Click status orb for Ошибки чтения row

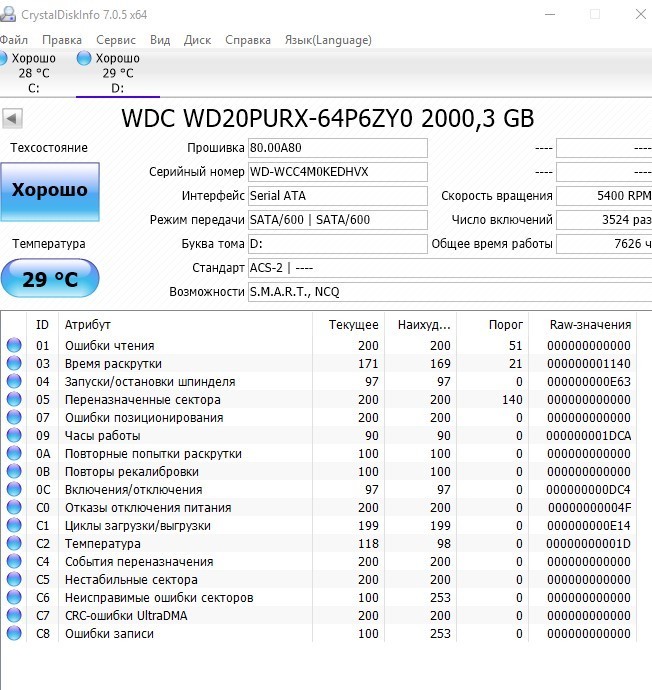coord(14,345)
